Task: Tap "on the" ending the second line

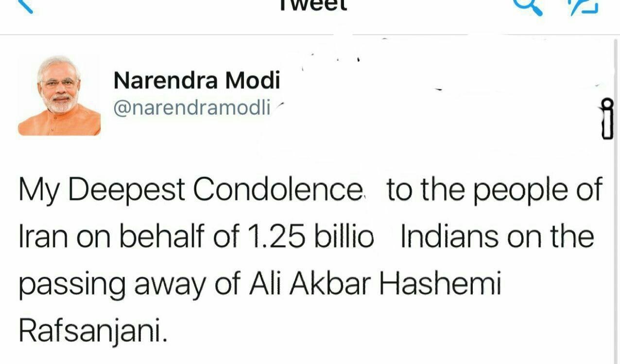Action: [551, 237]
